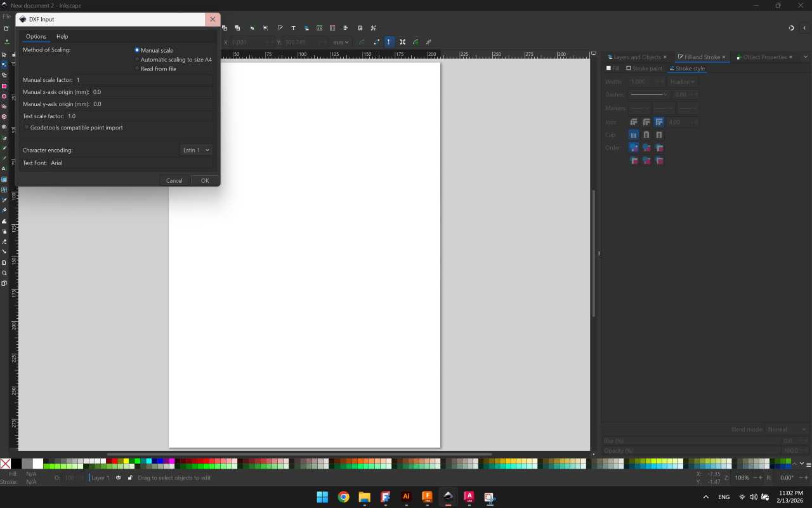
Task: Switch to the Layers and Objects tab
Action: click(636, 57)
